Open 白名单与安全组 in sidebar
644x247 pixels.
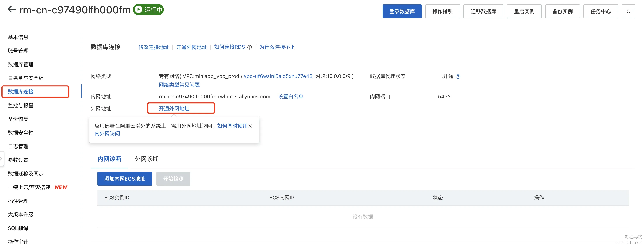[x=26, y=78]
